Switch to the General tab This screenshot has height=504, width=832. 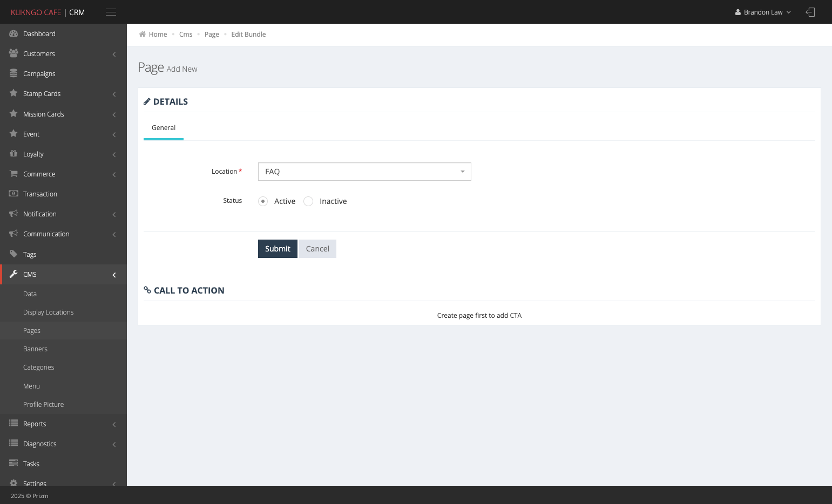click(164, 128)
